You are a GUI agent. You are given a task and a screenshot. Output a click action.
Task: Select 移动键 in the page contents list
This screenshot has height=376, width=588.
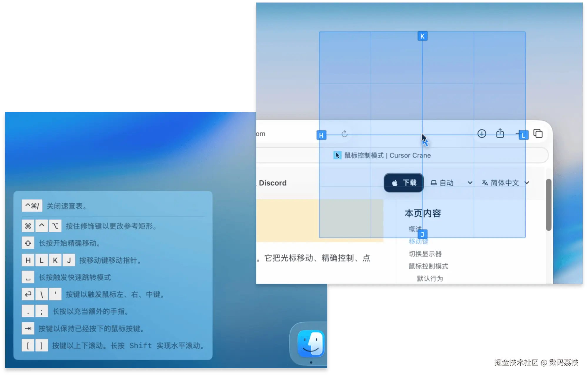(418, 241)
